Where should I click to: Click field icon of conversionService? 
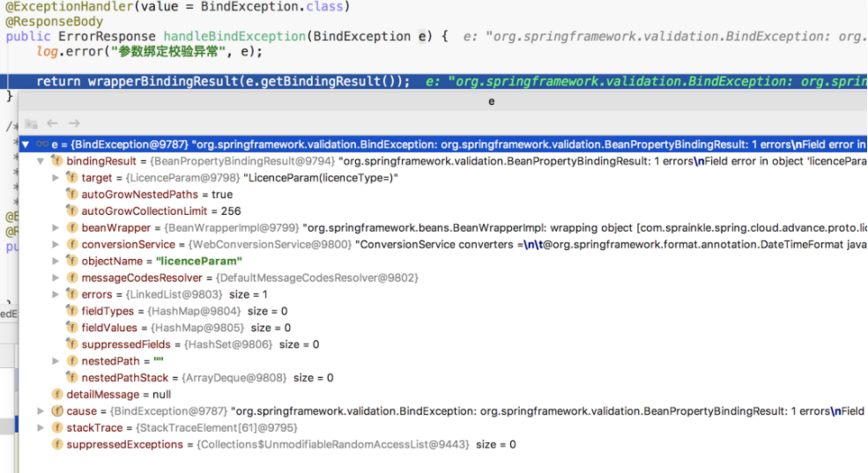[72, 244]
